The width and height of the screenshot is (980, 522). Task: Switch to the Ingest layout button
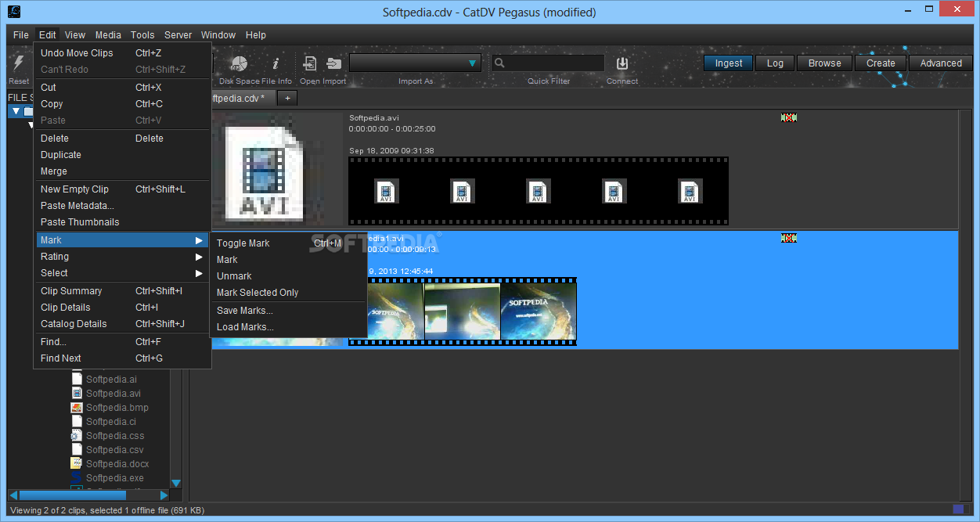pos(729,63)
